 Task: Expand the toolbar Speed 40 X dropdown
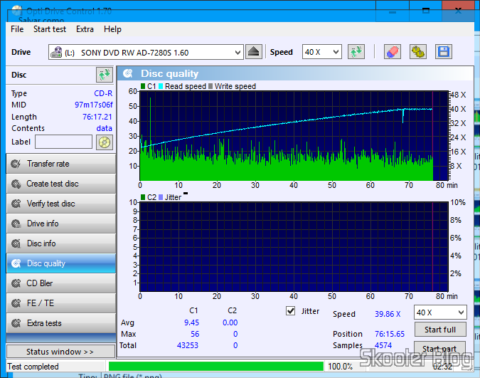click(x=336, y=52)
